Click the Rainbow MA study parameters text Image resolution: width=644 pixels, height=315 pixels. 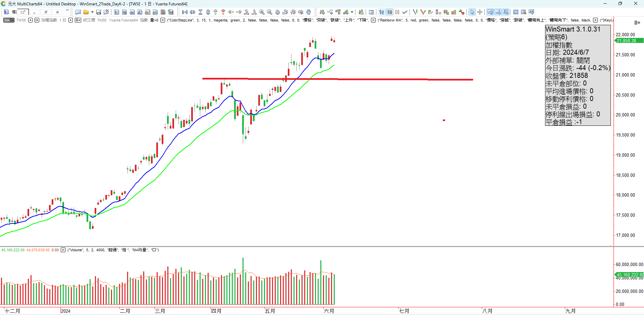(484, 20)
